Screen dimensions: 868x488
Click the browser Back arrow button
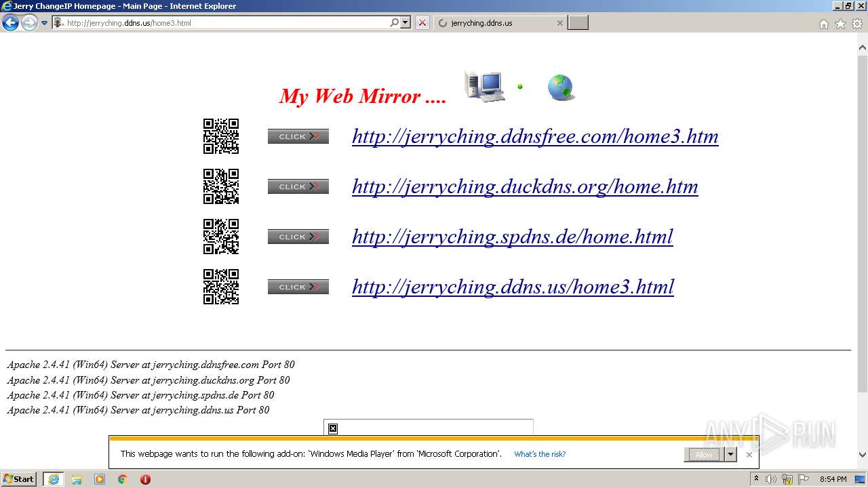coord(10,23)
